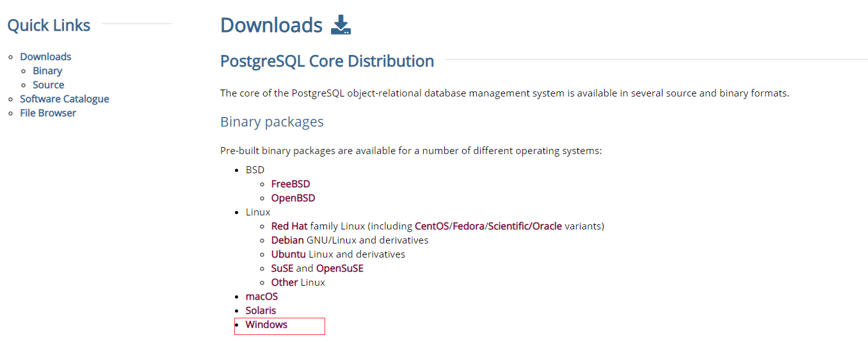
Task: Click the Linux list item text
Action: [258, 212]
